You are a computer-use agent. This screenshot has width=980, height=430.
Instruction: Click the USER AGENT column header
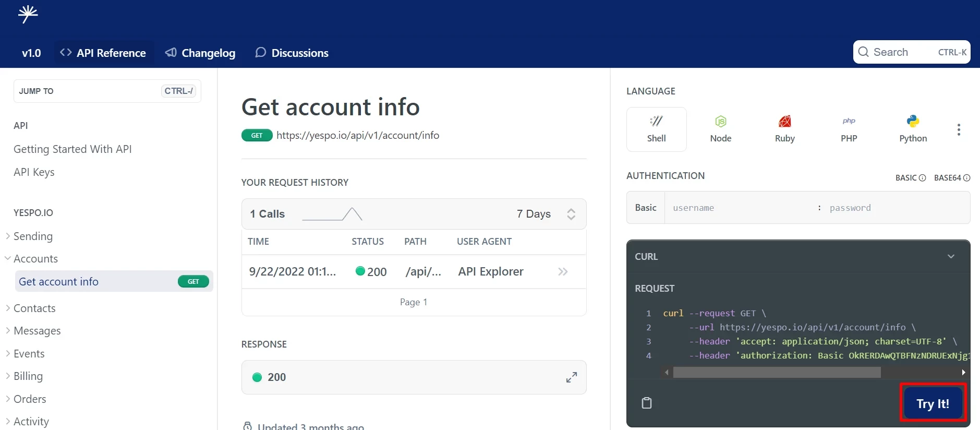[x=484, y=242]
